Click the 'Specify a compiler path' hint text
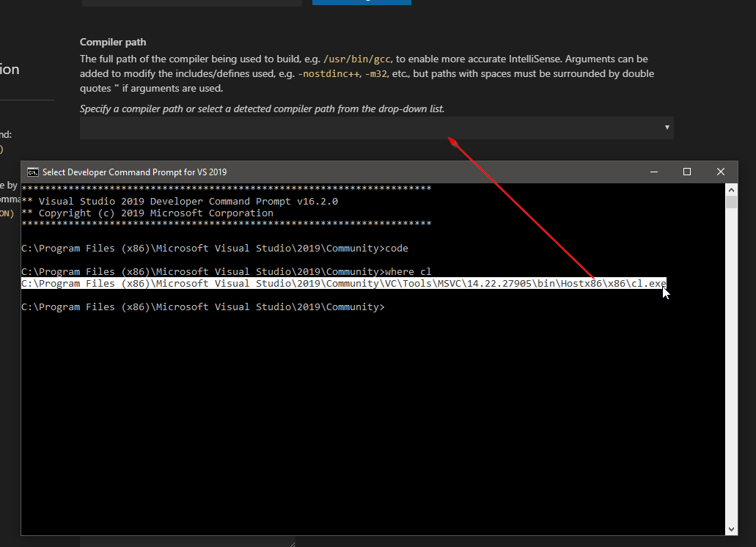 click(262, 109)
